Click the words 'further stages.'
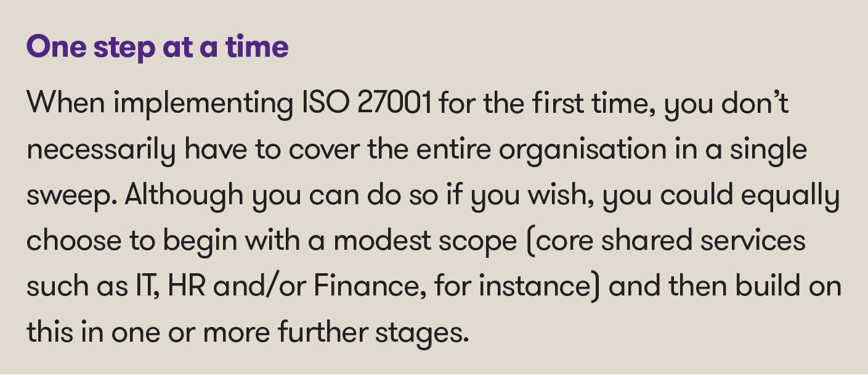Screen dimensions: 868x375 click(373, 334)
